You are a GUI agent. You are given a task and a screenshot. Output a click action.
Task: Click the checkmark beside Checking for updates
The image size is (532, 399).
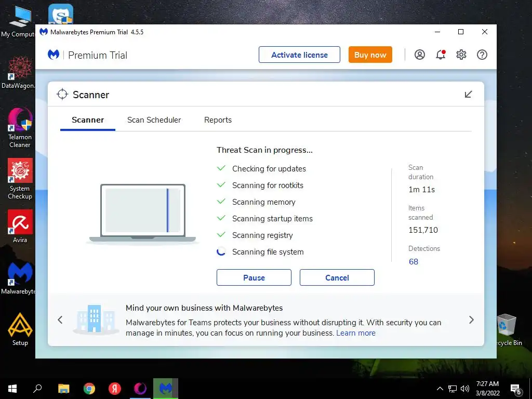coord(221,168)
